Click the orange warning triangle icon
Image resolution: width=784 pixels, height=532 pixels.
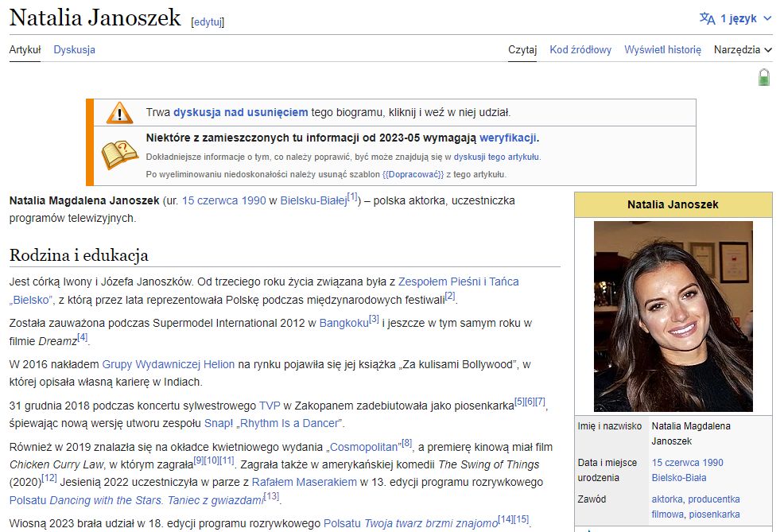click(x=119, y=111)
